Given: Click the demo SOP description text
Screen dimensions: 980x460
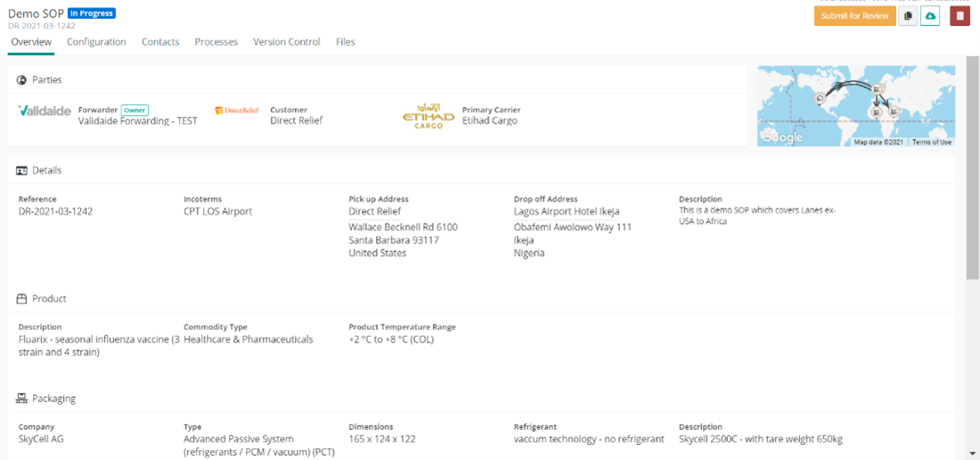Looking at the screenshot, I should tap(757, 216).
